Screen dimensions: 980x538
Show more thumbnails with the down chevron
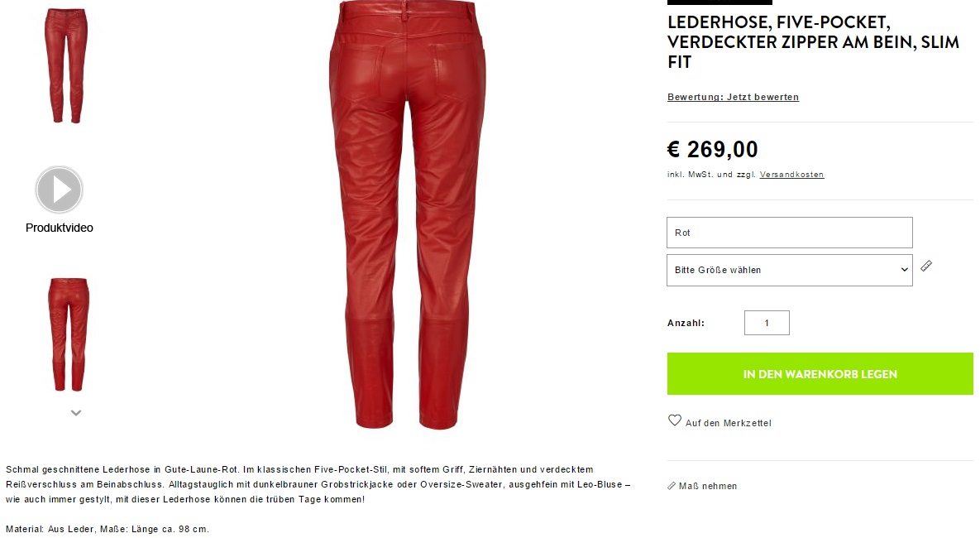(x=76, y=413)
